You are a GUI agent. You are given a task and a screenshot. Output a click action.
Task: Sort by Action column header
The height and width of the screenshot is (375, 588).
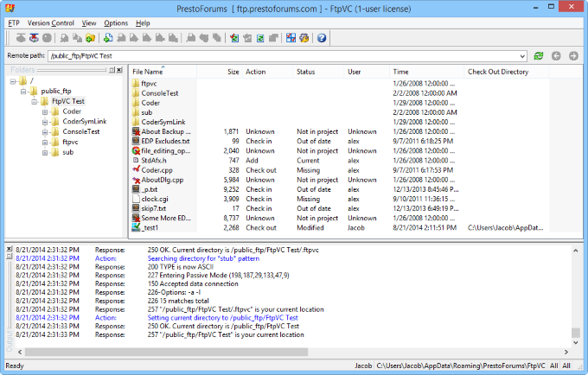(267, 72)
